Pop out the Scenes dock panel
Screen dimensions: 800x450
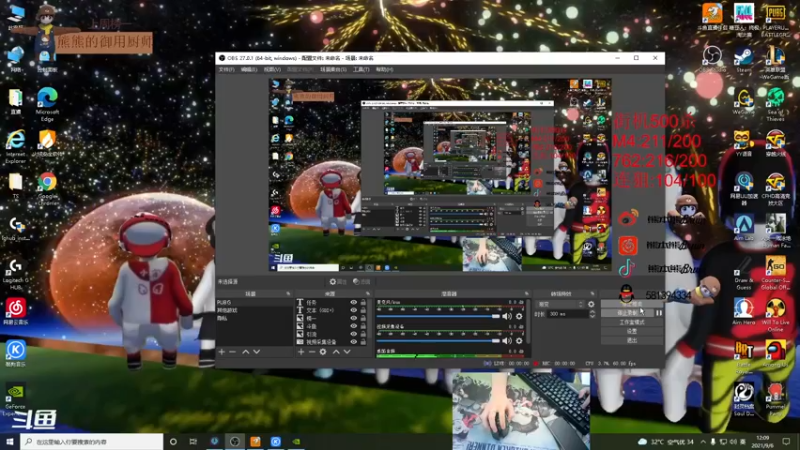point(288,294)
